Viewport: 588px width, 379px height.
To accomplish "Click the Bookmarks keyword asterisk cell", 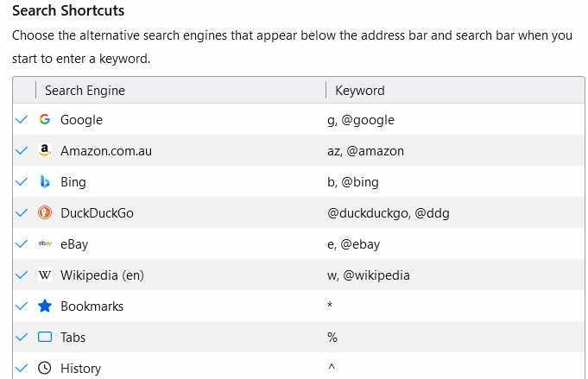I will coord(331,306).
